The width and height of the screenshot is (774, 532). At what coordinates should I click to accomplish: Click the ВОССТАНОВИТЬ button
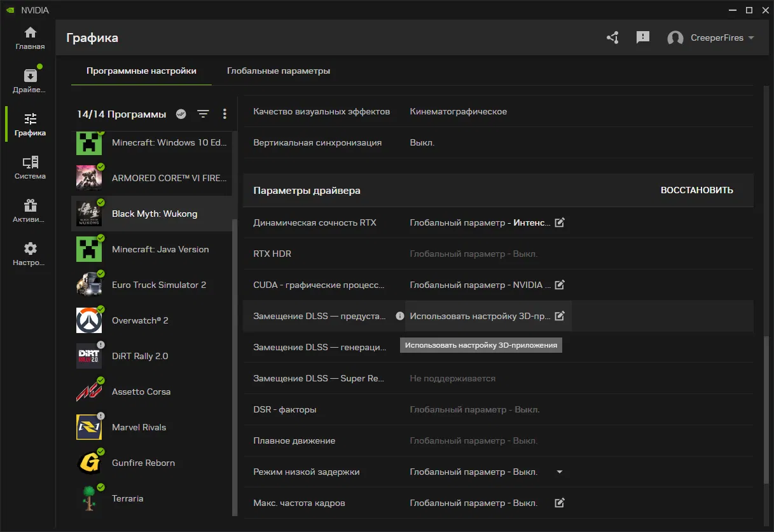tap(696, 190)
